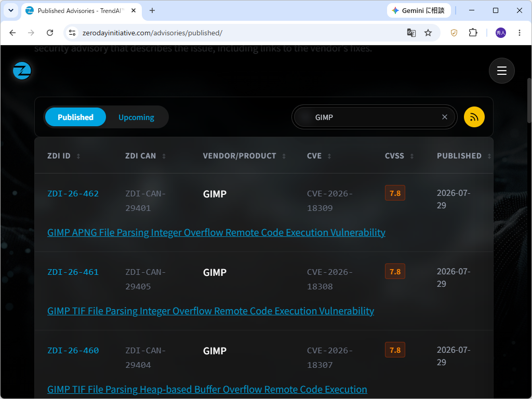Open GIMP TIF Integer Overflow vulnerability link
The image size is (532, 399).
[211, 311]
